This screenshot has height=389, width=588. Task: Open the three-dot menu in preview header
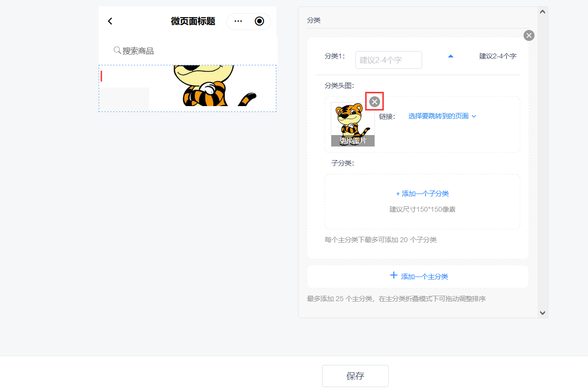click(x=238, y=22)
